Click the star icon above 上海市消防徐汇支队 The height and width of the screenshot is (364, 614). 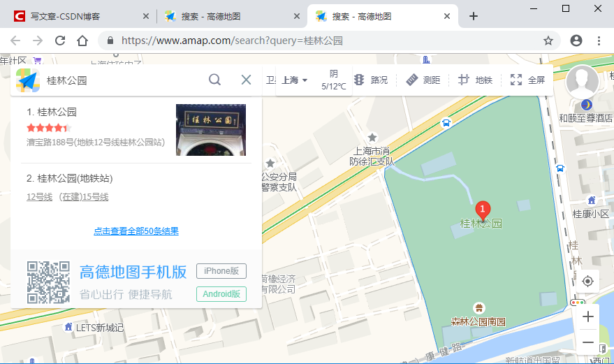click(372, 137)
